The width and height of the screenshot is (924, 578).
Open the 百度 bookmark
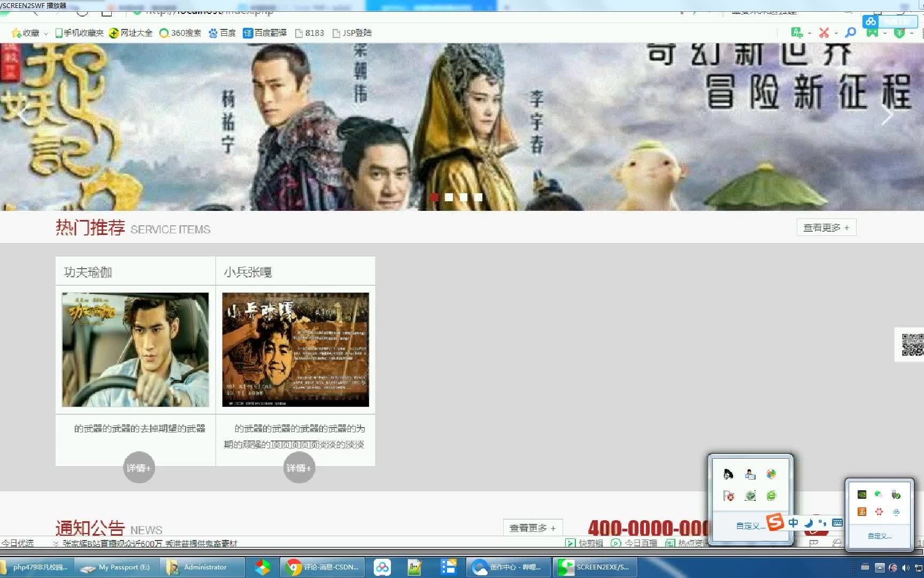[222, 33]
